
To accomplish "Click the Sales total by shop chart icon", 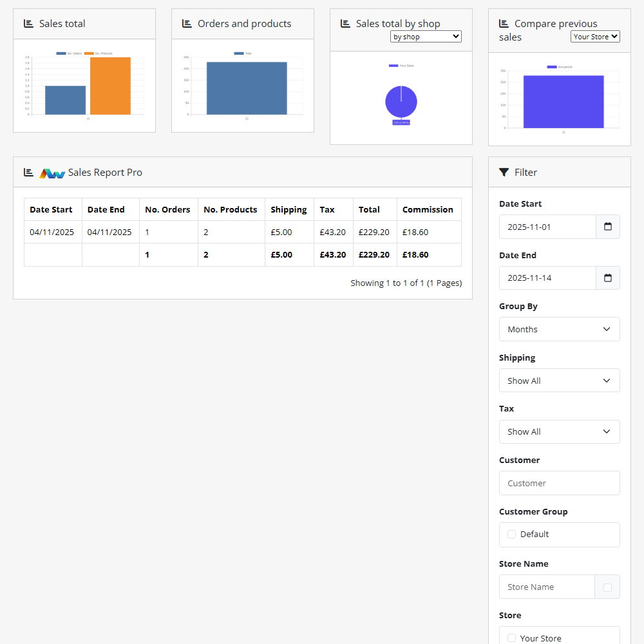I will coord(345,23).
